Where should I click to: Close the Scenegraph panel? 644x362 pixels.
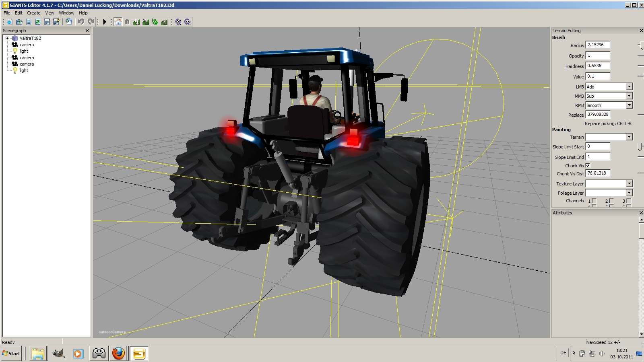click(x=87, y=31)
